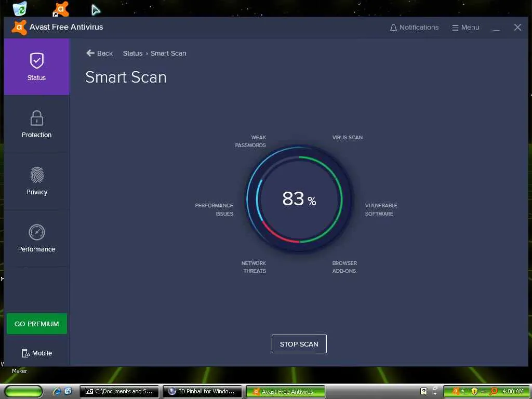
Task: Click the Performance Issues label
Action: pyautogui.click(x=214, y=210)
